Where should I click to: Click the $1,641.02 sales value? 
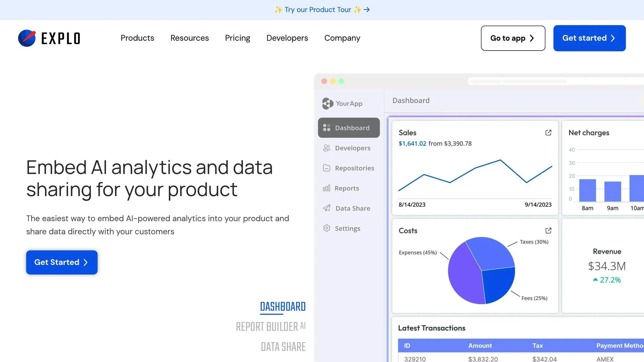point(412,144)
